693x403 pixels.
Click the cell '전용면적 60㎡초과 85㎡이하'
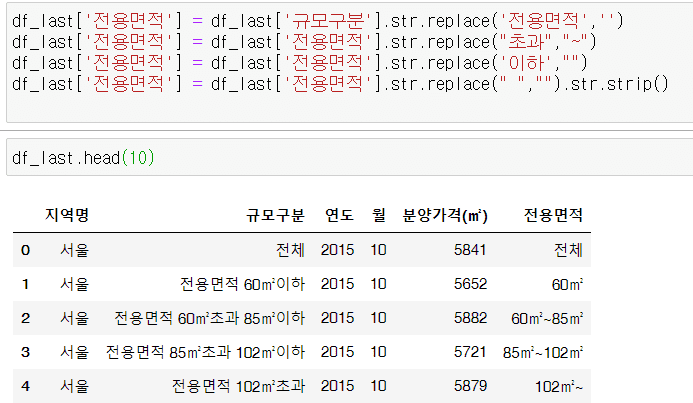coord(209,318)
